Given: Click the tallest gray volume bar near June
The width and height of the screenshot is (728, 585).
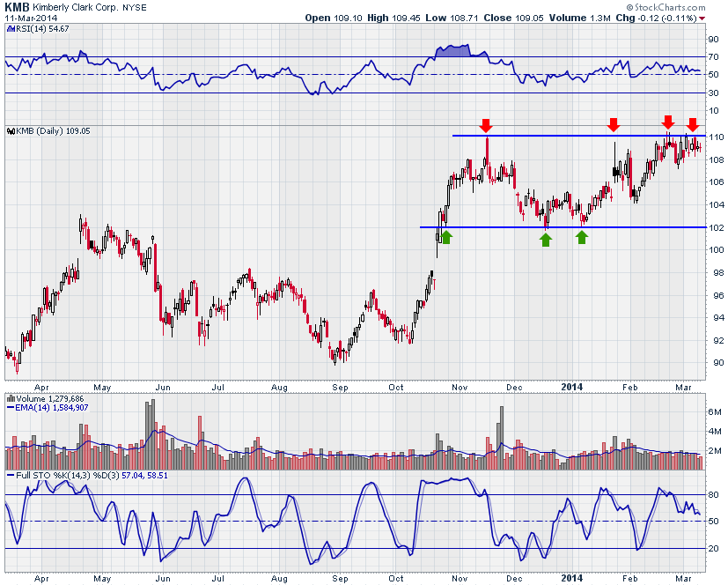Looking at the screenshot, I should [x=153, y=434].
